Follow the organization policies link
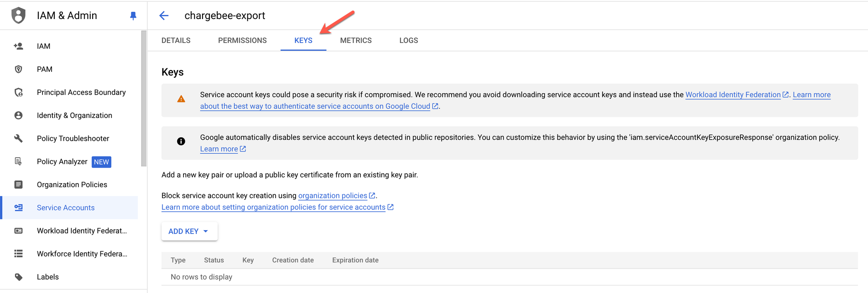The height and width of the screenshot is (293, 868). pyautogui.click(x=333, y=195)
